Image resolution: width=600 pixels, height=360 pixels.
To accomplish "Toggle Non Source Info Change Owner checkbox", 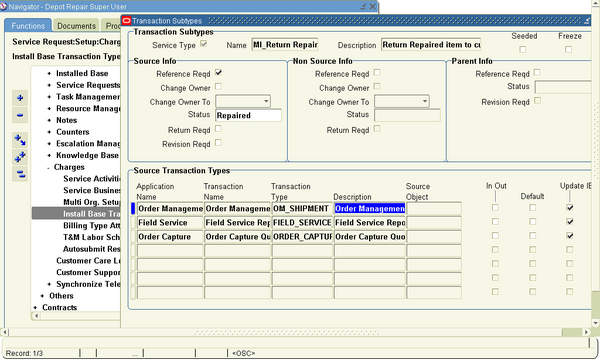I will (x=377, y=86).
